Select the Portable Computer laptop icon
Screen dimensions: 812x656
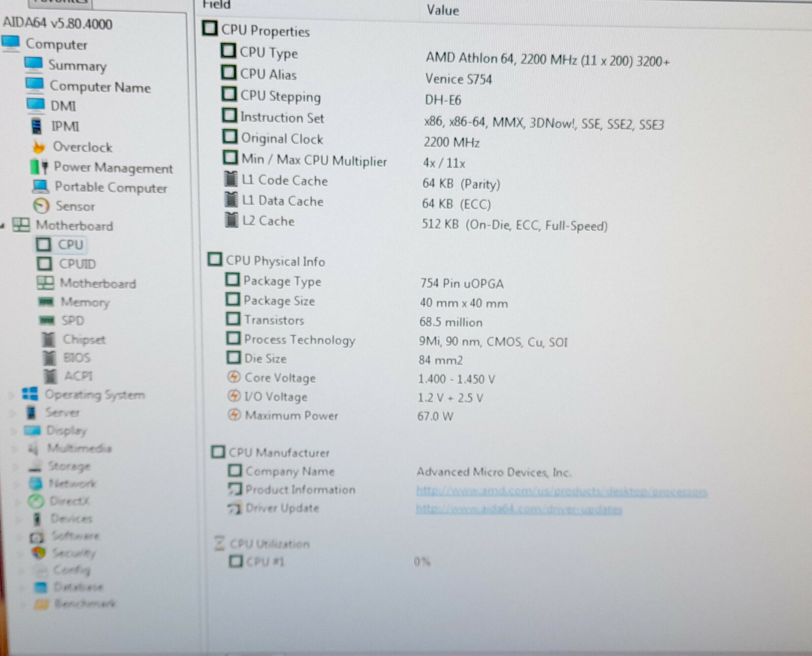(x=40, y=186)
